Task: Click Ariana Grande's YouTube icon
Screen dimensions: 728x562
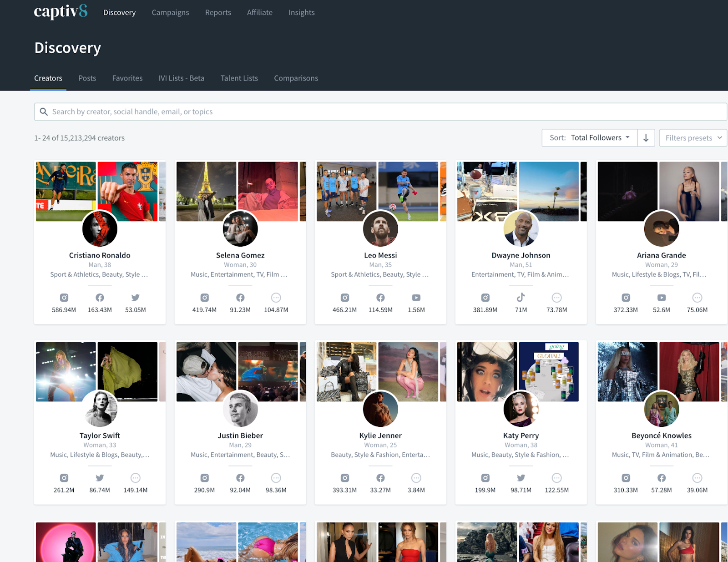Action: coord(662,298)
